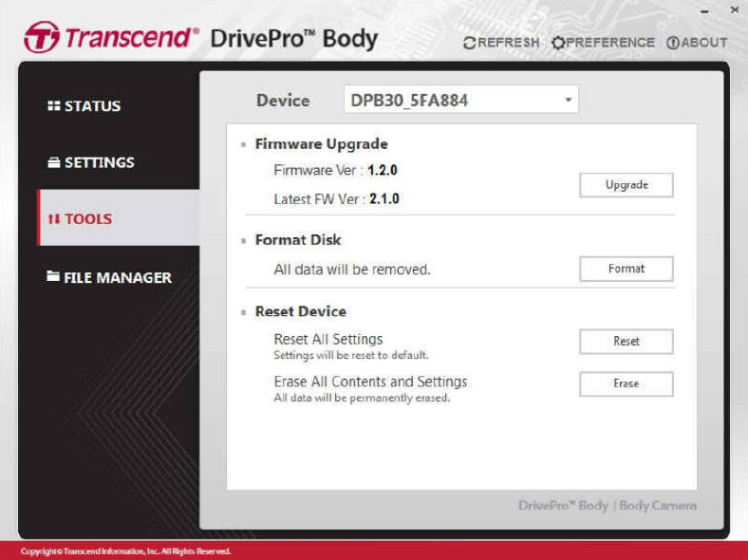Click the File Manager folder icon

pyautogui.click(x=53, y=276)
